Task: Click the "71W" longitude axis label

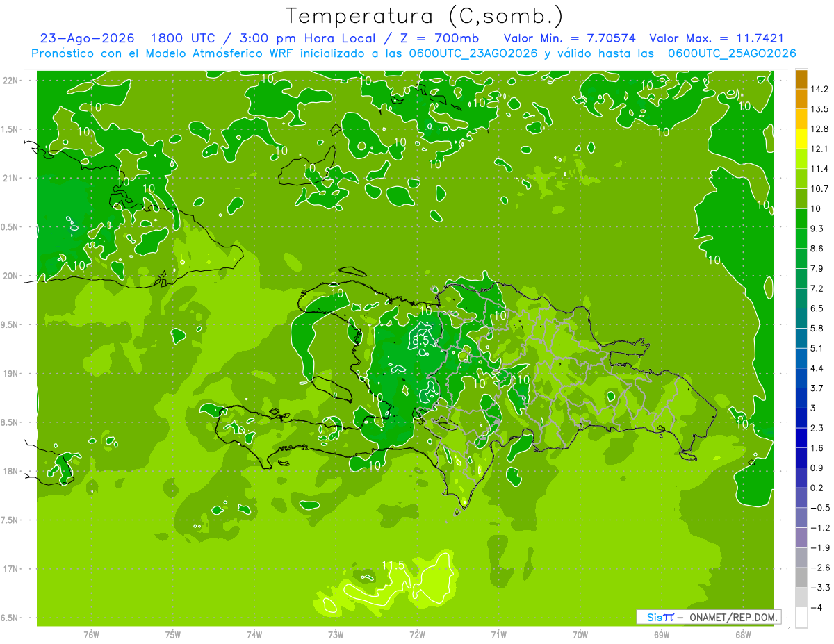Action: pyautogui.click(x=498, y=634)
